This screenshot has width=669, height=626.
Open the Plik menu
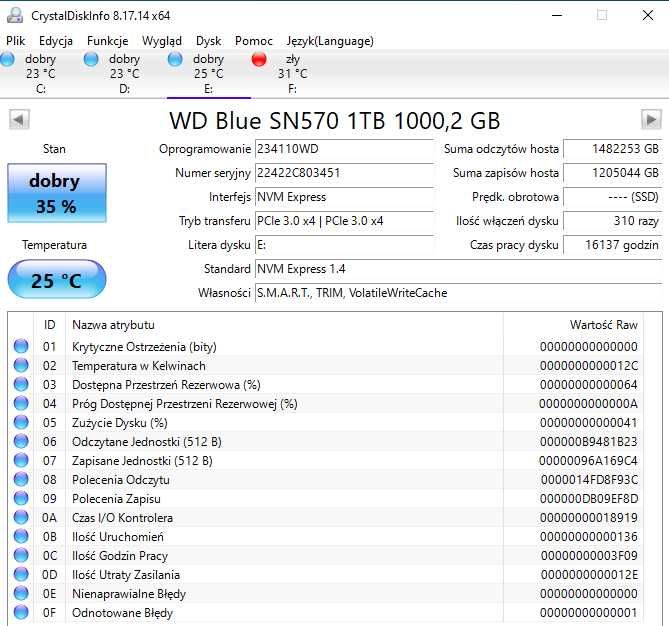coord(16,41)
